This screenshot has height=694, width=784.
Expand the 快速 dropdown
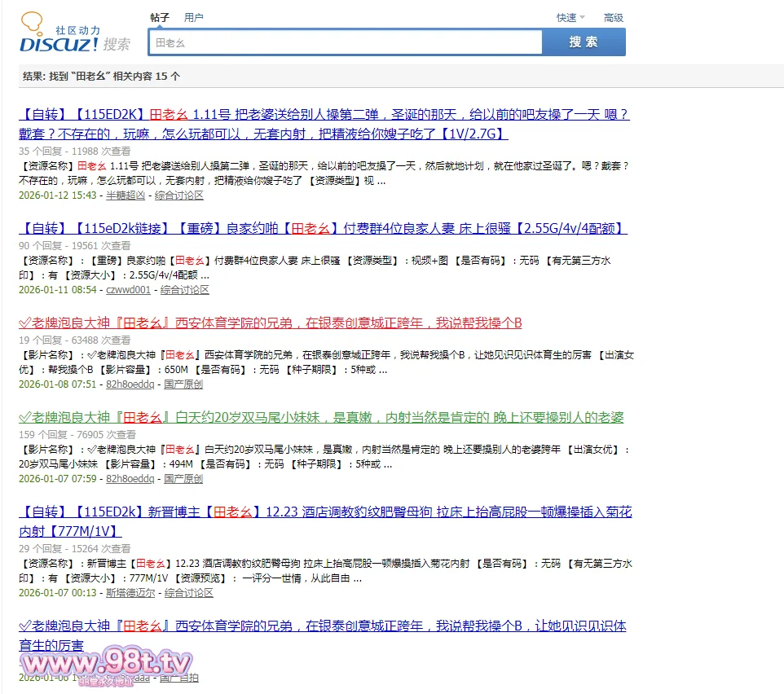tap(570, 18)
